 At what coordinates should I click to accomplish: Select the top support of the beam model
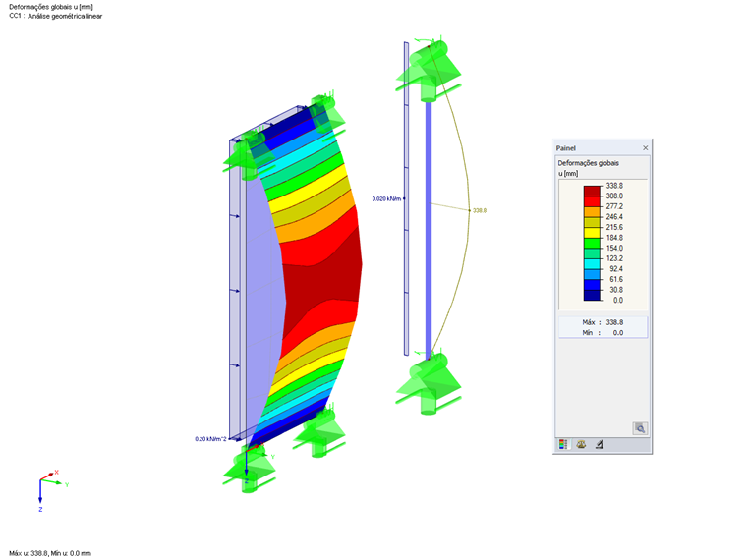[429, 69]
